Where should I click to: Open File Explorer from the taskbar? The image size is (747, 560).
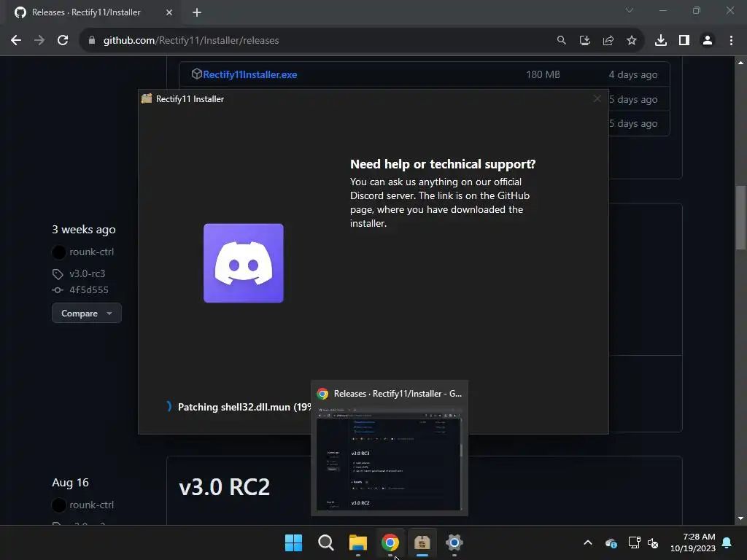point(357,542)
